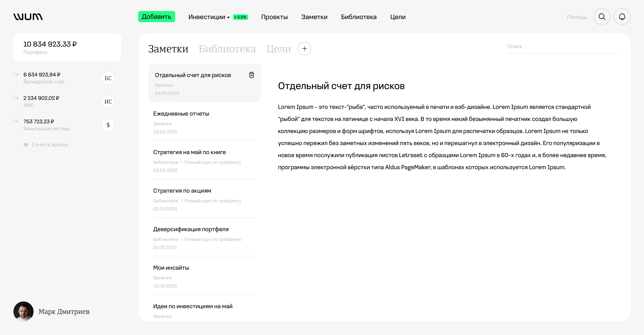This screenshot has height=335, width=644.
Task: Click Библиотека breadcrumb under Стратегия на май
Action: [x=166, y=162]
